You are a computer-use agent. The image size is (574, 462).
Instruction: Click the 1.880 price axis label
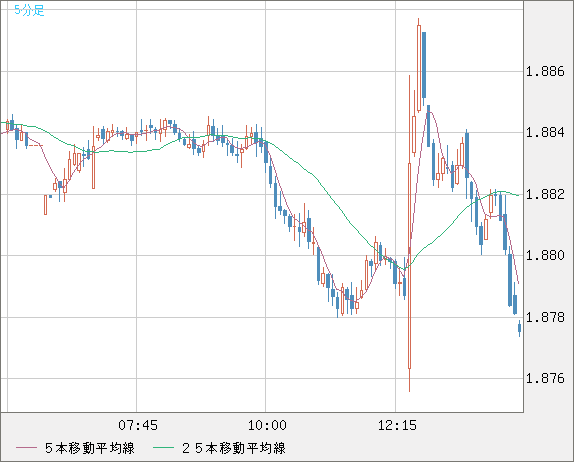point(545,255)
